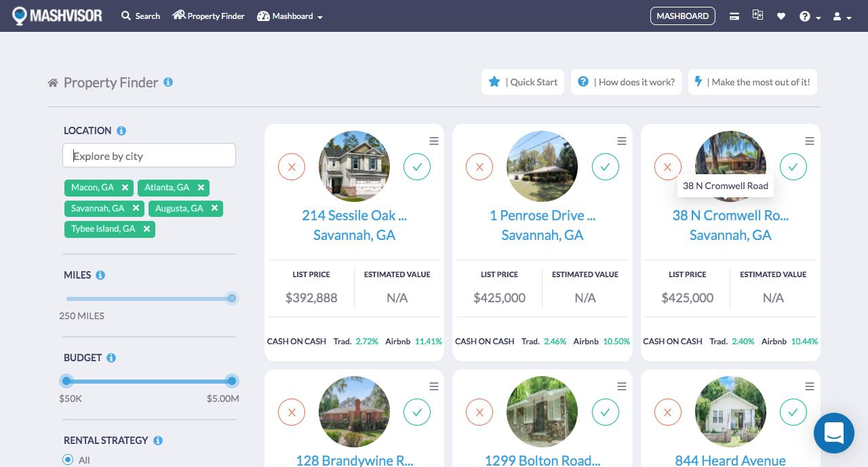
Task: Click the property compare icon in top bar
Action: pos(757,14)
